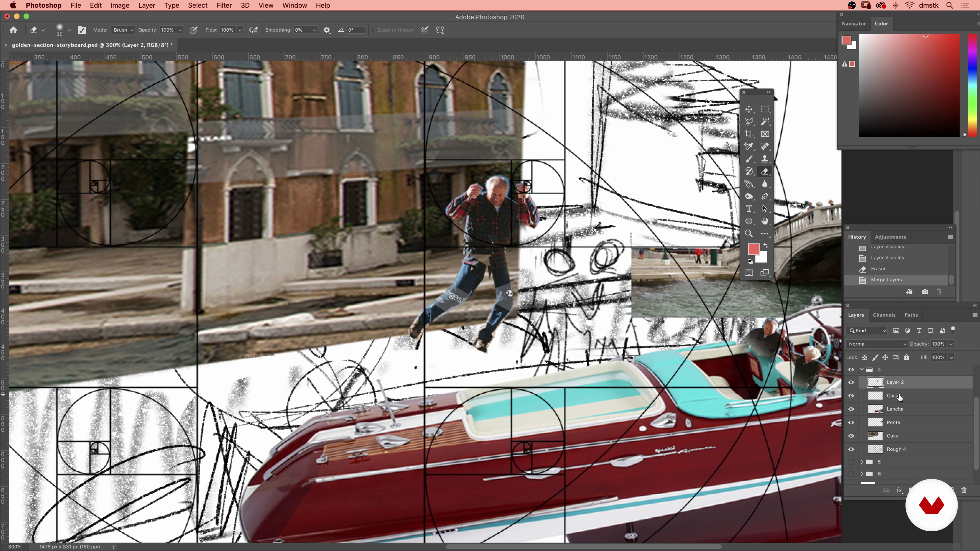Hide the Lancha layer
980x551 pixels.
coord(851,409)
